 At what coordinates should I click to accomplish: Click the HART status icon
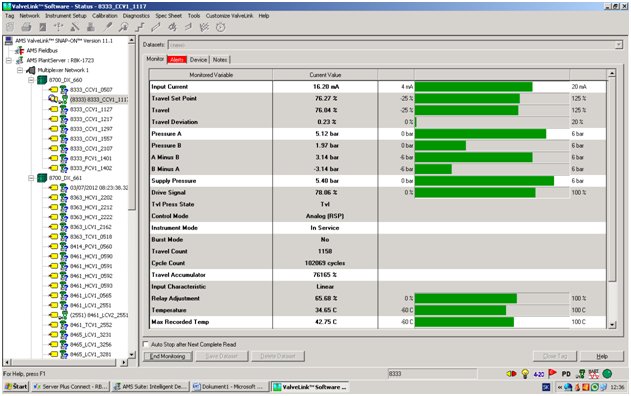tap(594, 374)
